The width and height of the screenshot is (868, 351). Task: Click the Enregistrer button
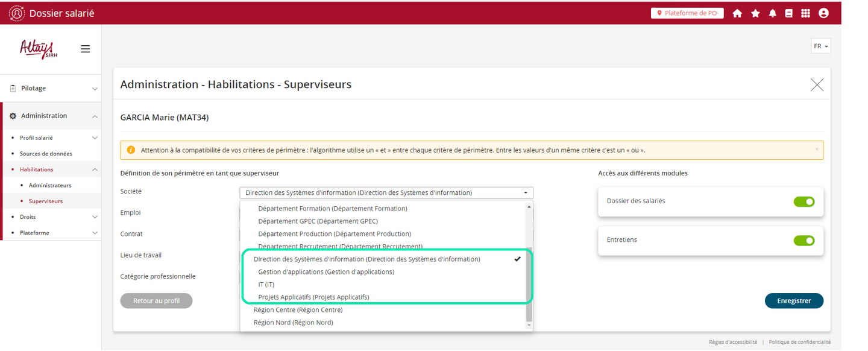tap(793, 301)
